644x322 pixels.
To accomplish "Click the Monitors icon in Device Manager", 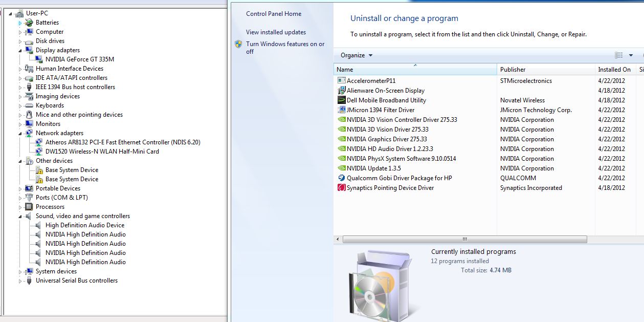I will click(29, 124).
